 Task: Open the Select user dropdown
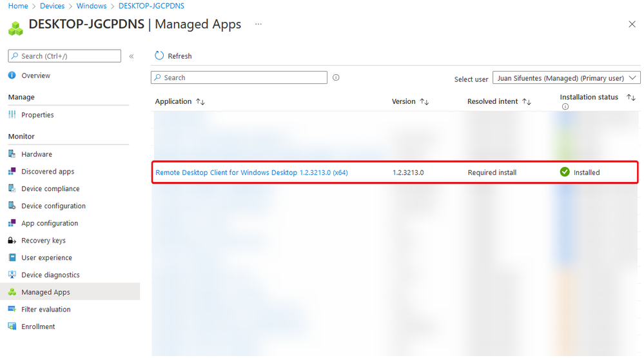[567, 77]
